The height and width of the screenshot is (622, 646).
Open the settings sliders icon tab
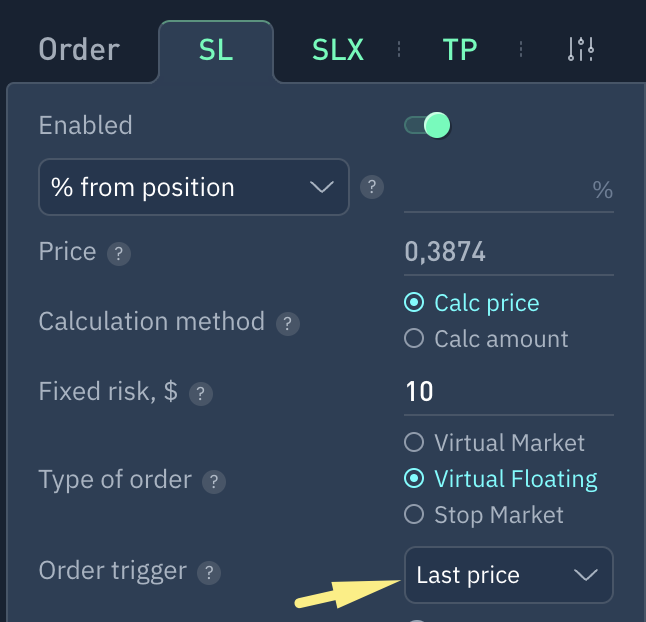[x=581, y=49]
